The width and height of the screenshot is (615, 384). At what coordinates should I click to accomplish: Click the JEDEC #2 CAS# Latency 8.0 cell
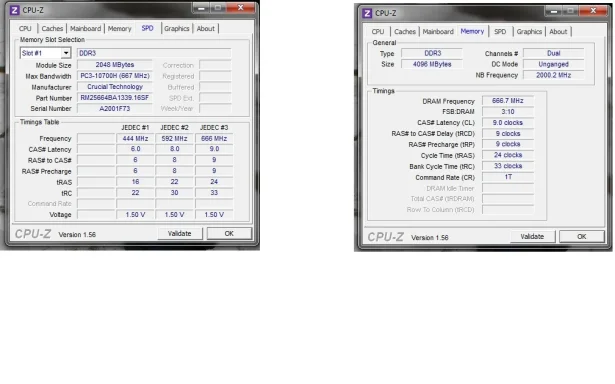click(x=175, y=149)
